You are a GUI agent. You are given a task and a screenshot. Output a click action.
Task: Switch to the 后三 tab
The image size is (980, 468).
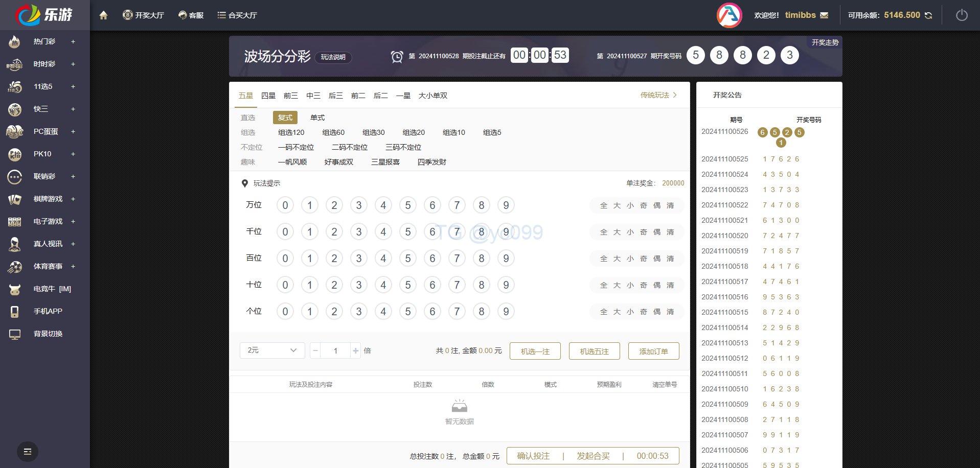tap(335, 96)
